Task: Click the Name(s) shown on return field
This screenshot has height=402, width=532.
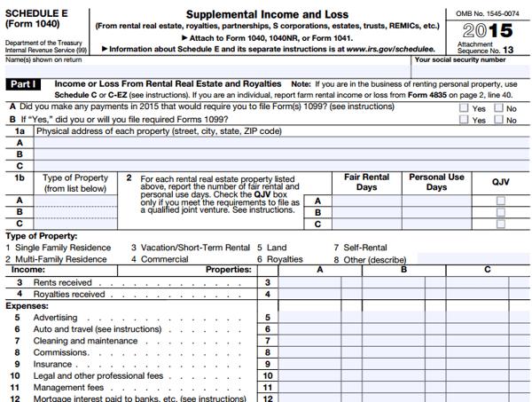Action: coord(207,71)
